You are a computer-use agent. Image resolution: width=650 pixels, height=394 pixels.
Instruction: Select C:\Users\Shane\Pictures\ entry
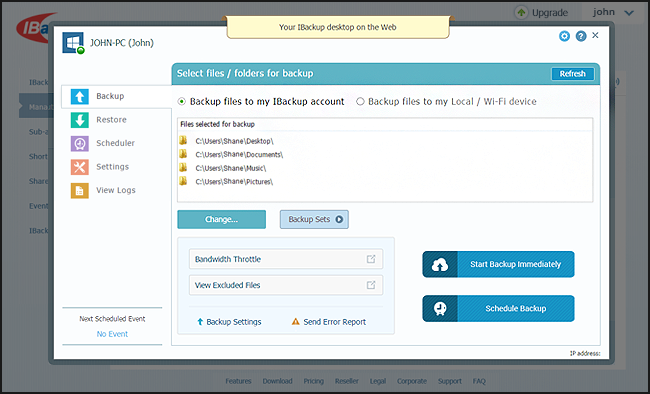tap(234, 181)
